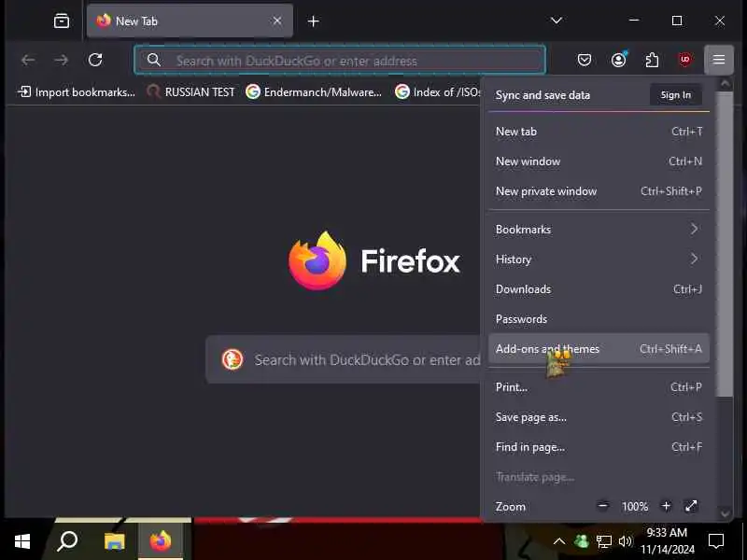This screenshot has width=747, height=560.
Task: Click the DuckDuckGo logo in search box
Action: 233,359
